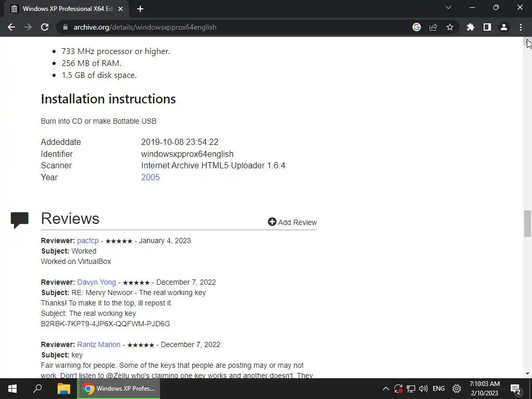Open the settings gear tray icon
The width and height of the screenshot is (532, 399).
click(457, 389)
